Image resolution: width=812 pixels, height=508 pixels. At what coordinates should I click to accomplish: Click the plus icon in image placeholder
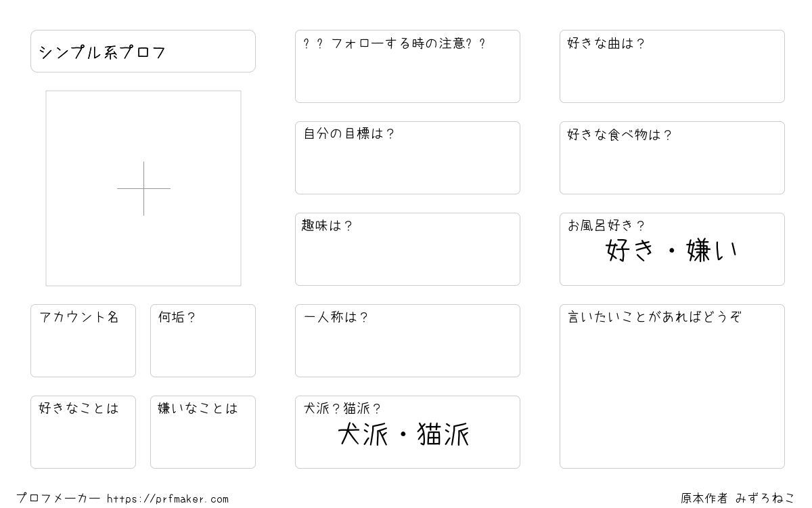pyautogui.click(x=143, y=188)
